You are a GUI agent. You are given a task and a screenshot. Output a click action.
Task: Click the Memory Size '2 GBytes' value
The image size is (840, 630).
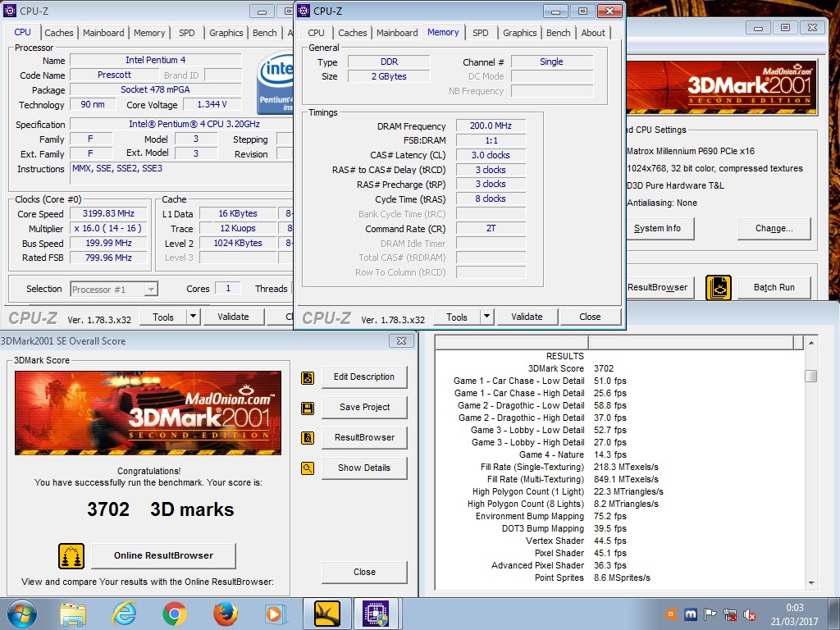point(389,76)
